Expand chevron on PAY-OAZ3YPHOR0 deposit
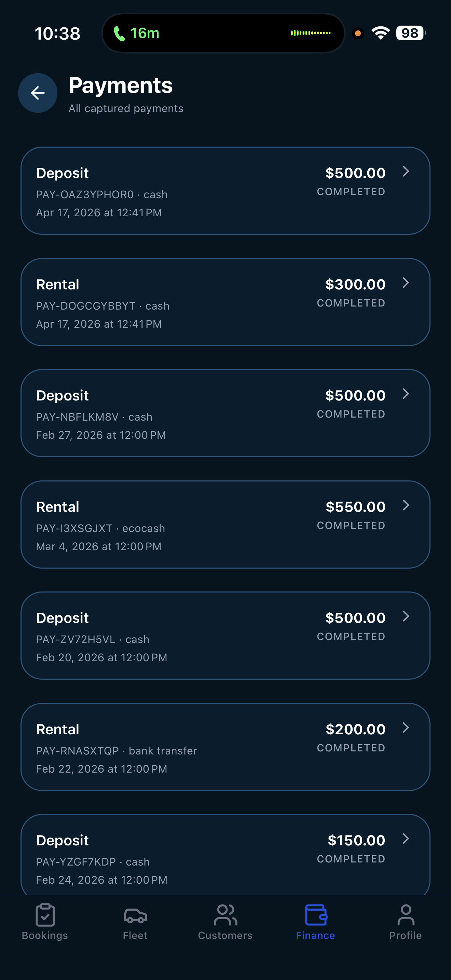 406,171
